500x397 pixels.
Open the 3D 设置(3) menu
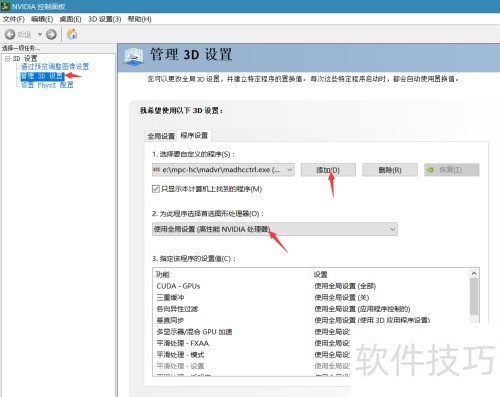point(105,19)
